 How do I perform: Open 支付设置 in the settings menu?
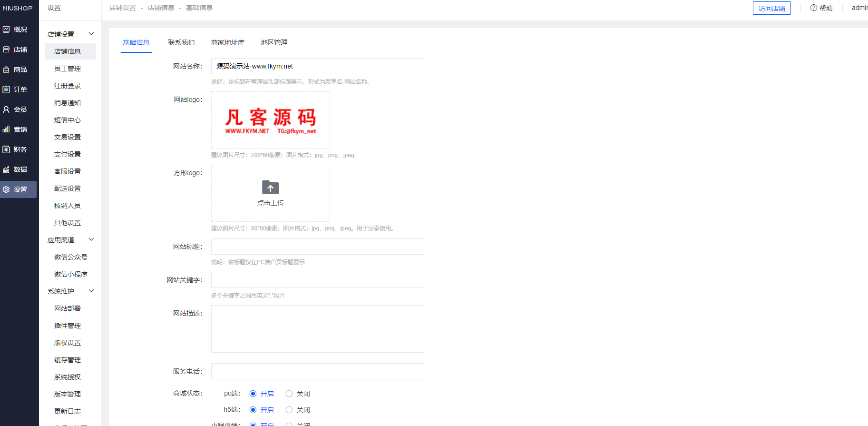tap(68, 154)
